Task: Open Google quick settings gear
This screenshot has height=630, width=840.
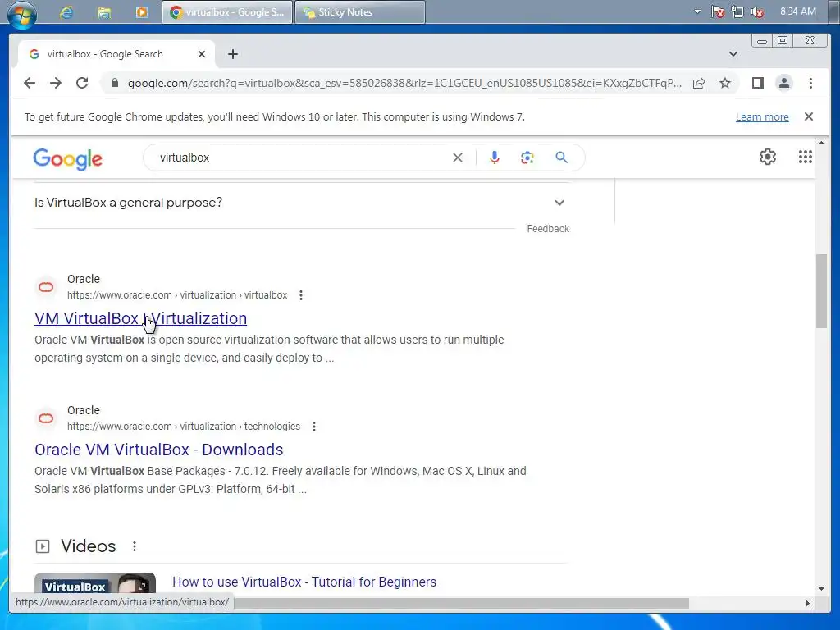Action: click(768, 157)
